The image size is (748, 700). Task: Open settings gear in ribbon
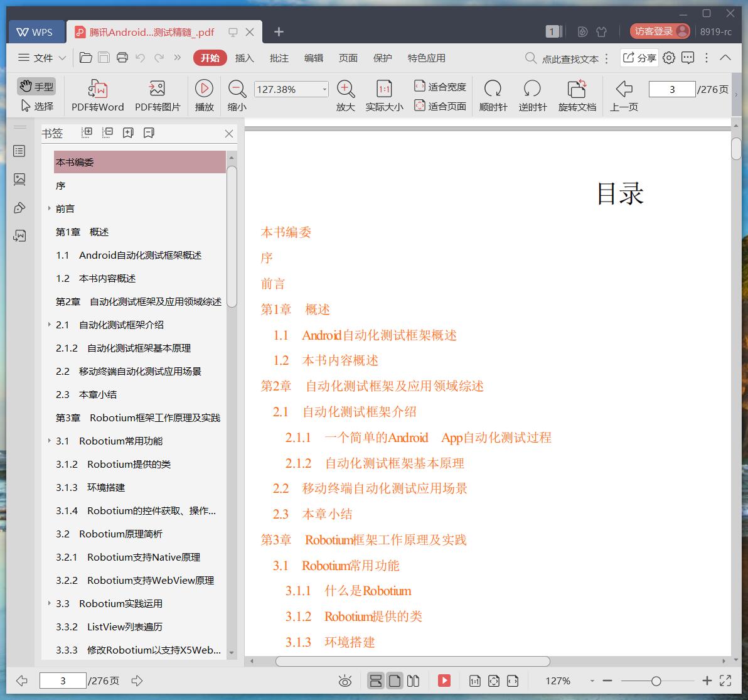(669, 58)
